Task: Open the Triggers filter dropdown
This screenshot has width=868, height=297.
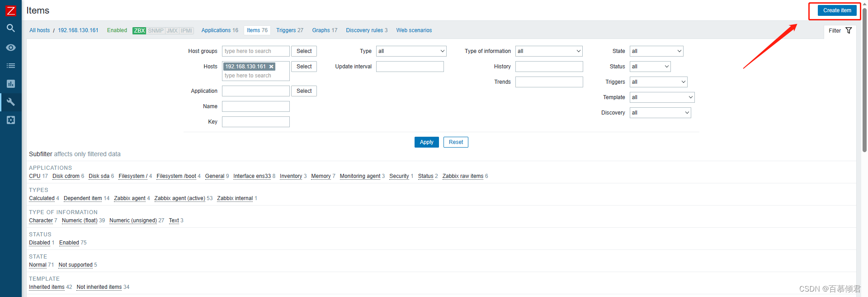Action: (659, 82)
